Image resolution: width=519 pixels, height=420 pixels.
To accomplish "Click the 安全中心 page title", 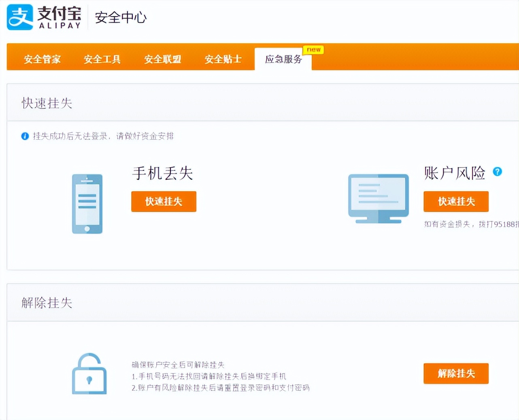I will point(120,18).
